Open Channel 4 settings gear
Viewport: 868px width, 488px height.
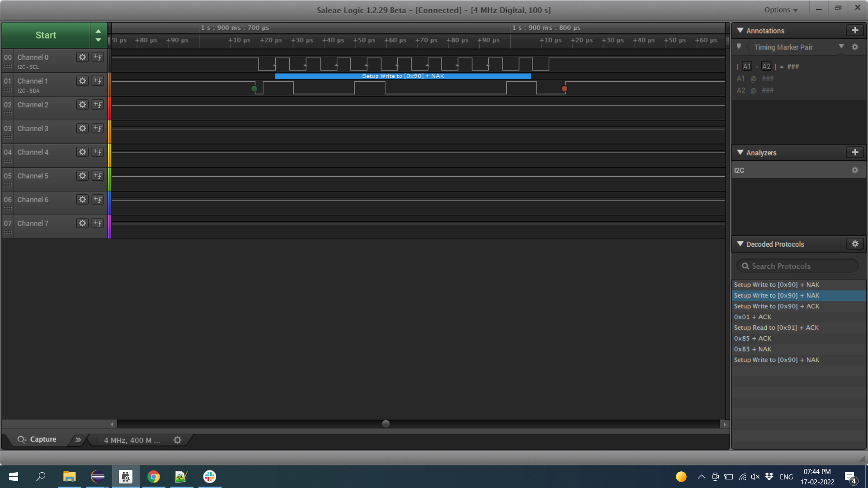coord(82,152)
